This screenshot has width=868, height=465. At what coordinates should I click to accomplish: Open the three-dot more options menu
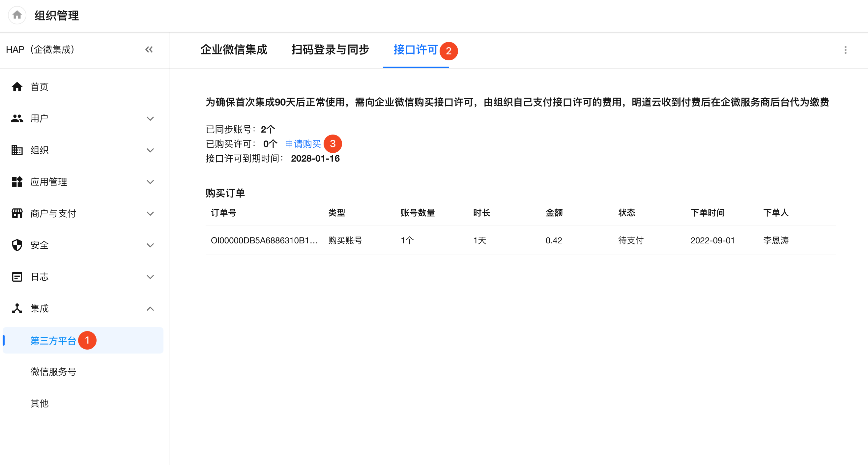click(845, 50)
